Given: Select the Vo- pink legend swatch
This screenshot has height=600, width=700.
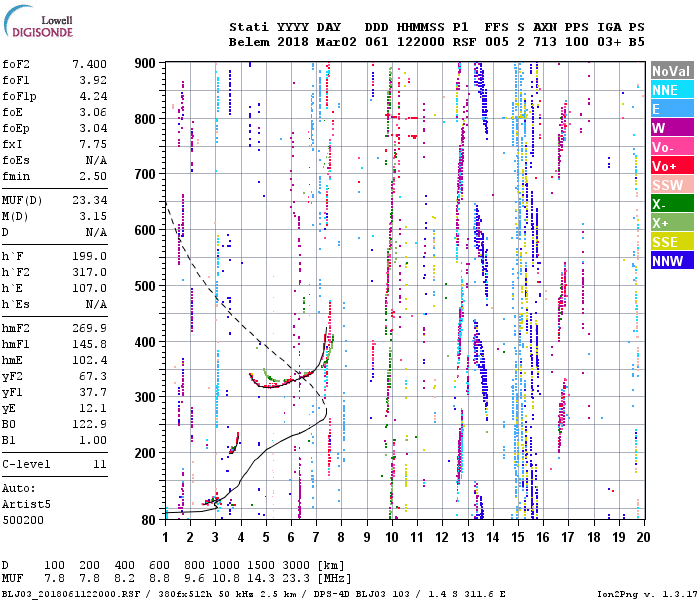Looking at the screenshot, I should pyautogui.click(x=672, y=147).
